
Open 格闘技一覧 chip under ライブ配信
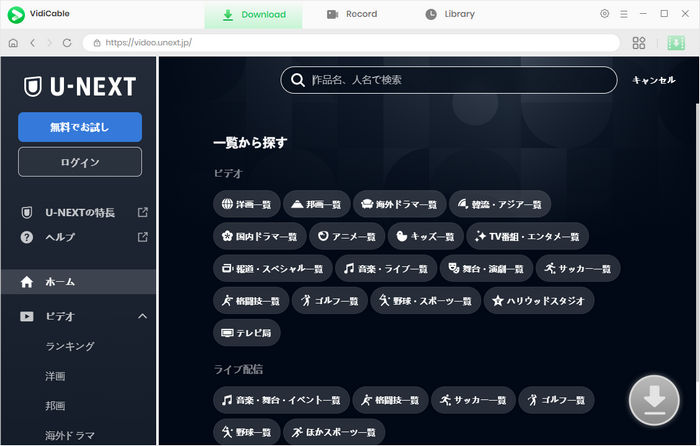pos(391,400)
